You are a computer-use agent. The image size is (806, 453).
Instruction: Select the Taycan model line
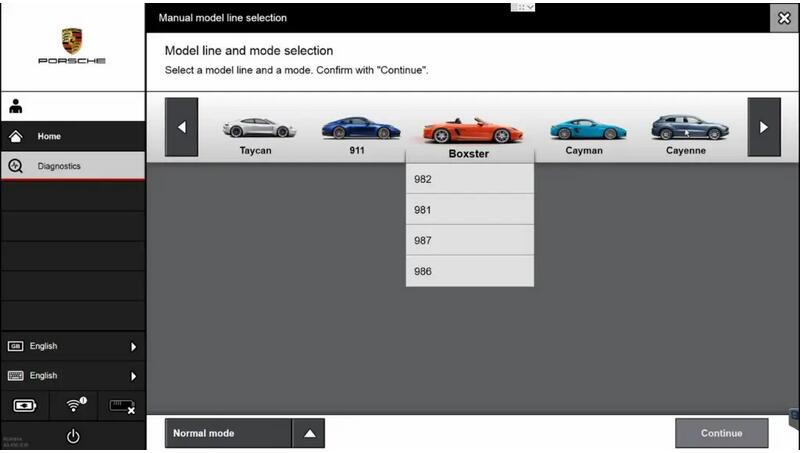259,136
